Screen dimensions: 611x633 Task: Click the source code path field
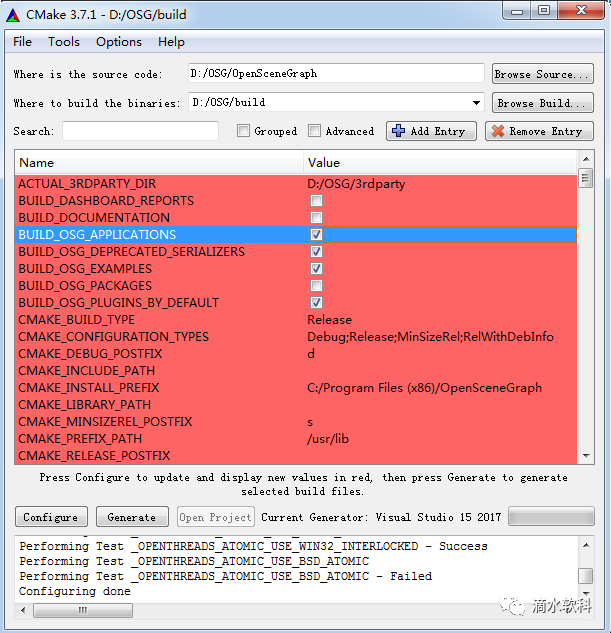pyautogui.click(x=336, y=73)
